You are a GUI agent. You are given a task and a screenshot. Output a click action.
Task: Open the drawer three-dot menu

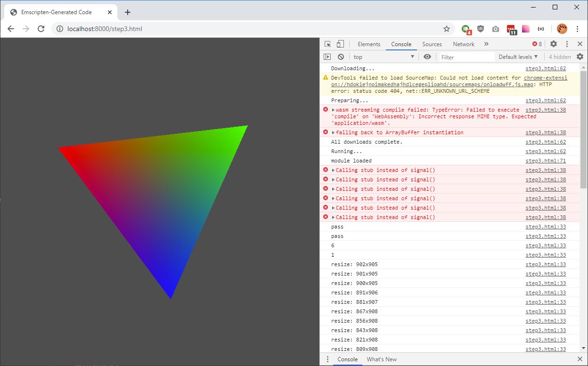click(327, 359)
